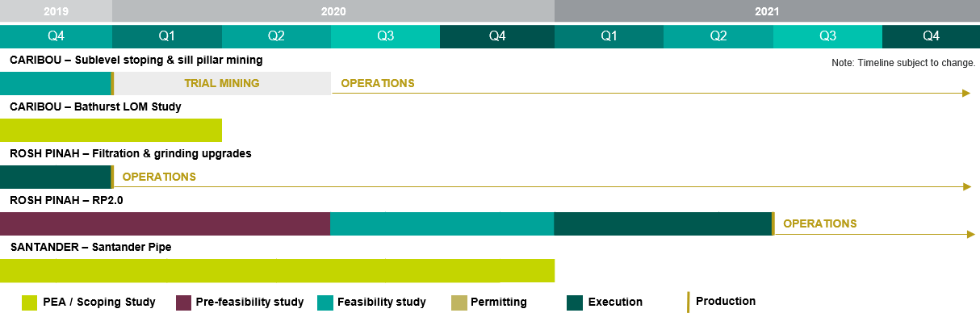The image size is (980, 313).
Task: Click the Execution legend swatch
Action: (x=575, y=303)
